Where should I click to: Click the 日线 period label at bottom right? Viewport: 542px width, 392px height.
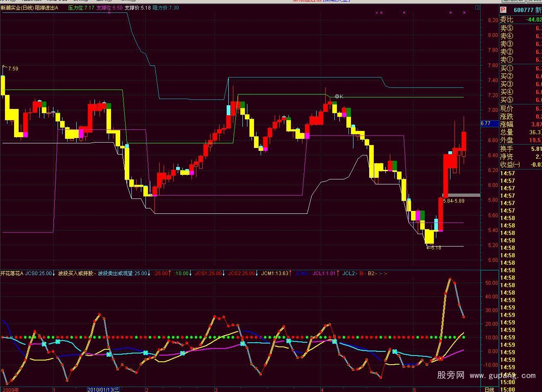coord(489,390)
